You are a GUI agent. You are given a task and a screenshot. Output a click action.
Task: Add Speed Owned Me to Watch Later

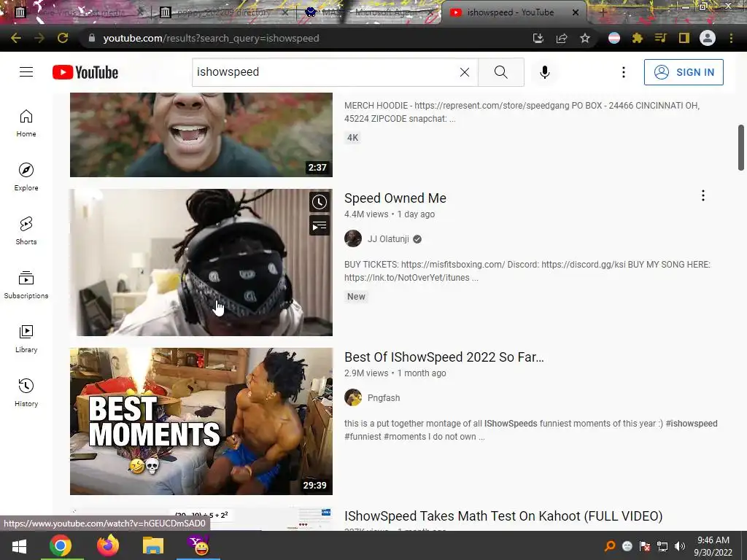(320, 202)
